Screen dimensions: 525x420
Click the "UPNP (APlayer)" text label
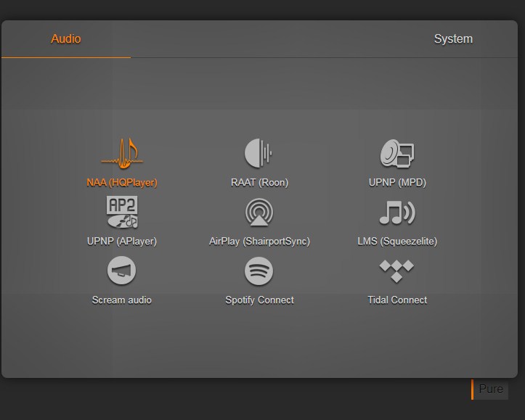pyautogui.click(x=122, y=242)
